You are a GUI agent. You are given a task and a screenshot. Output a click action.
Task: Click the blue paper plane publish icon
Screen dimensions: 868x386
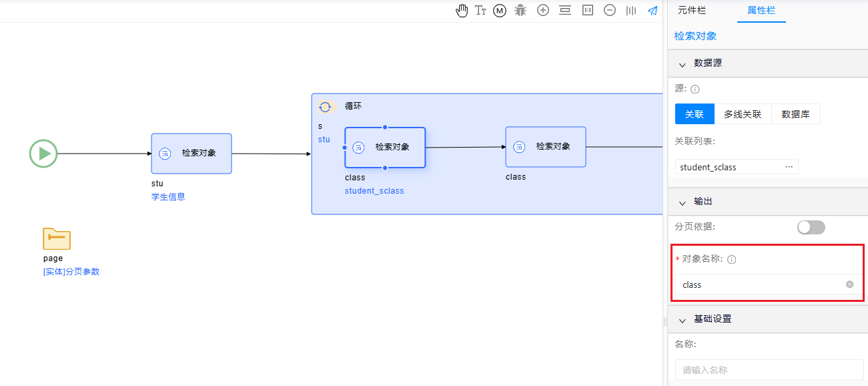coord(653,11)
